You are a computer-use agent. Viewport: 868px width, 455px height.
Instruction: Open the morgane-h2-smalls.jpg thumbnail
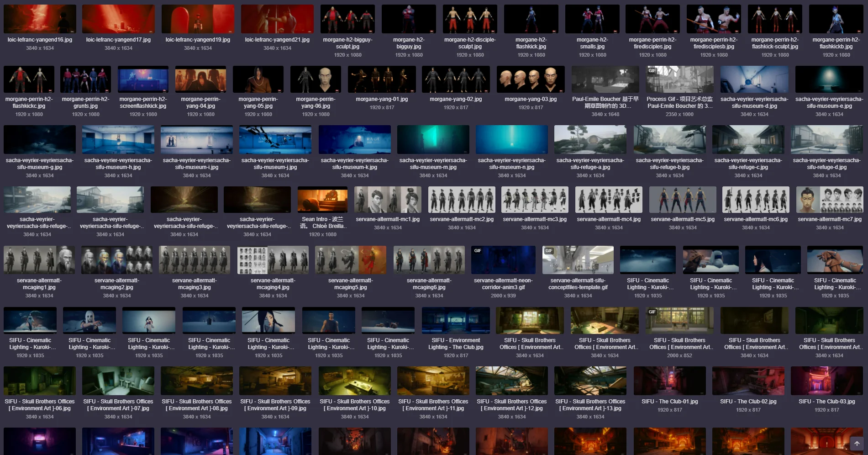592,19
